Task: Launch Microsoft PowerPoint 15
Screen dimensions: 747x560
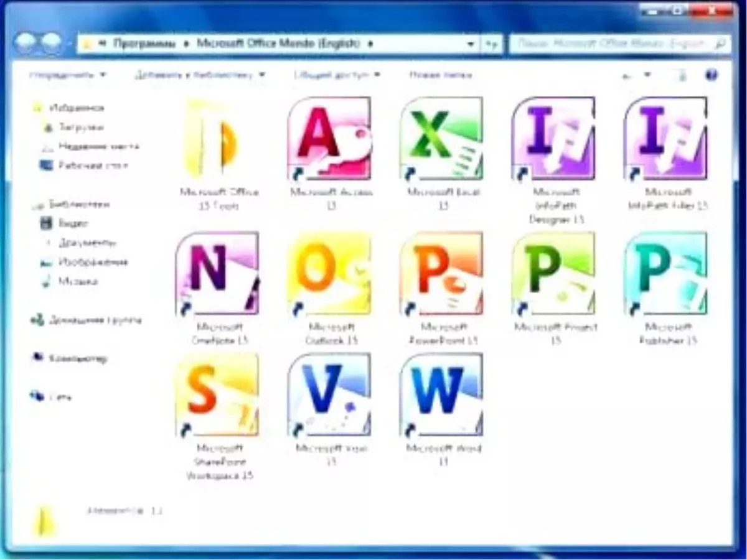Action: [442, 273]
